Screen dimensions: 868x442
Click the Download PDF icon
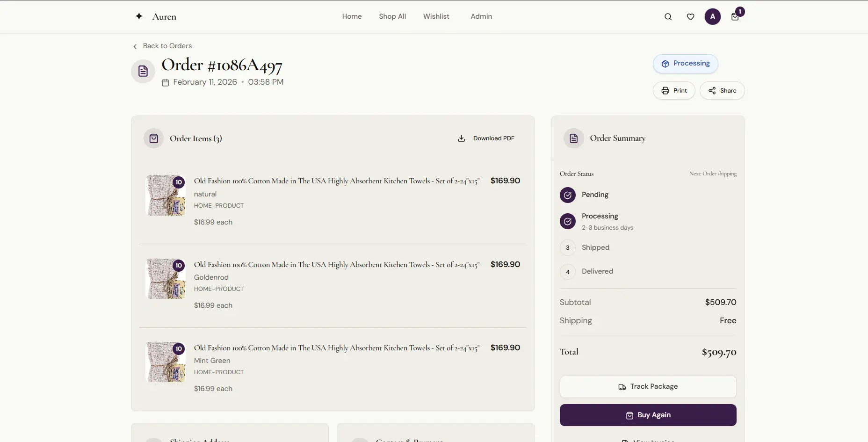(x=461, y=138)
